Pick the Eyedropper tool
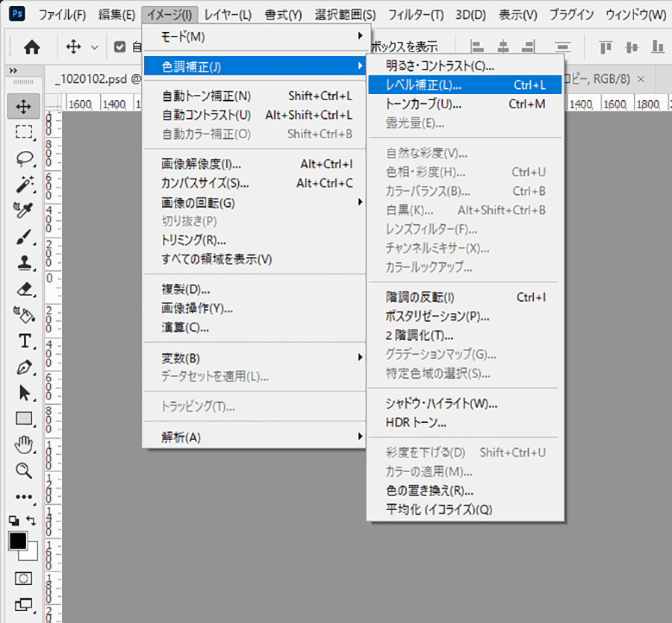Viewport: 672px width, 623px height. [x=24, y=210]
